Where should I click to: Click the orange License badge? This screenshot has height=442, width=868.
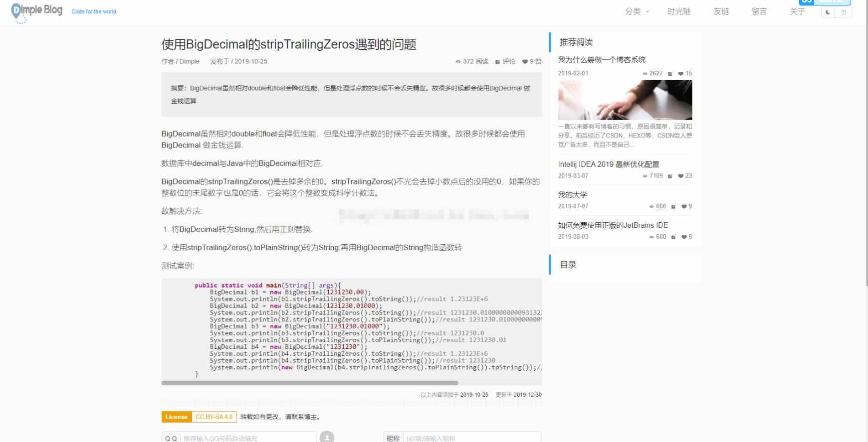pyautogui.click(x=176, y=417)
